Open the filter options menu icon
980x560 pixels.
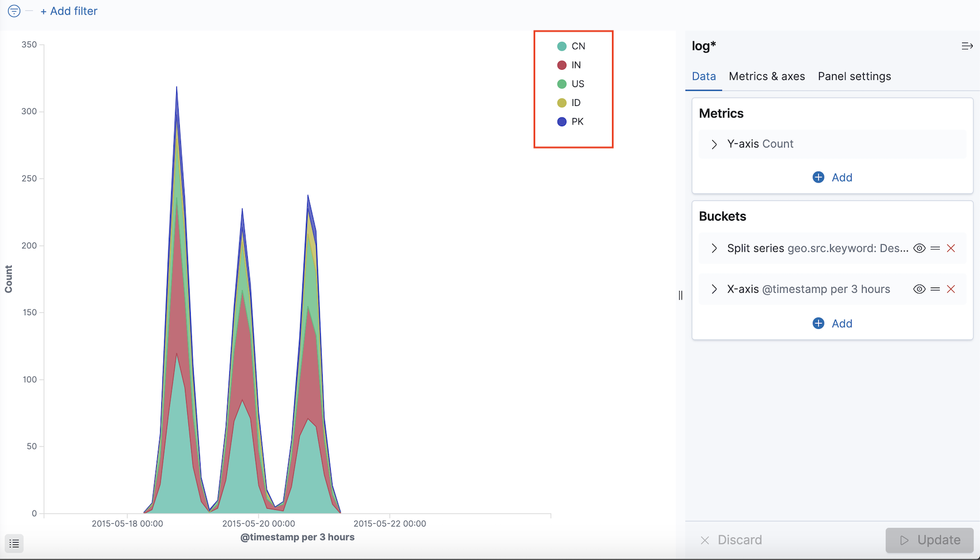coord(14,11)
